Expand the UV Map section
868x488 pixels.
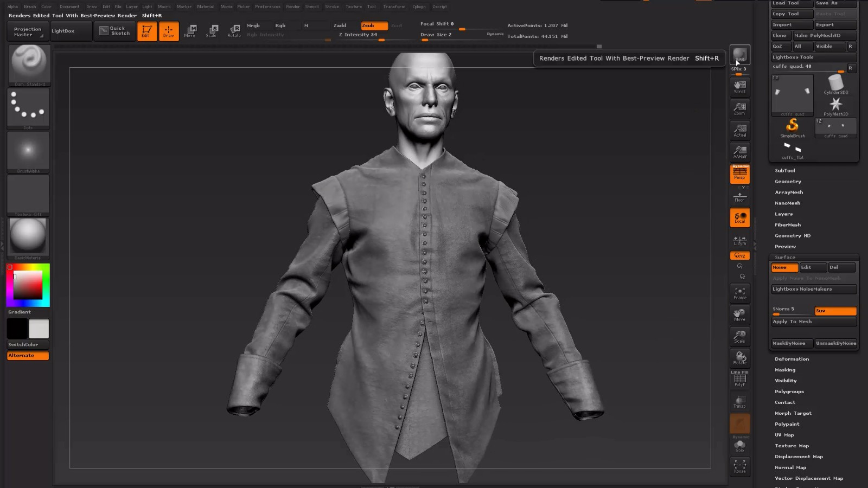784,435
